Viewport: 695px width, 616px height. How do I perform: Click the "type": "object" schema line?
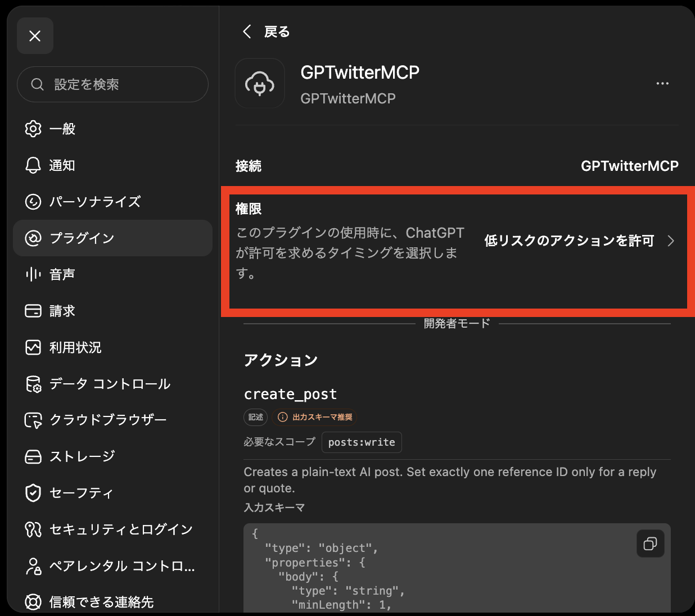(x=322, y=548)
